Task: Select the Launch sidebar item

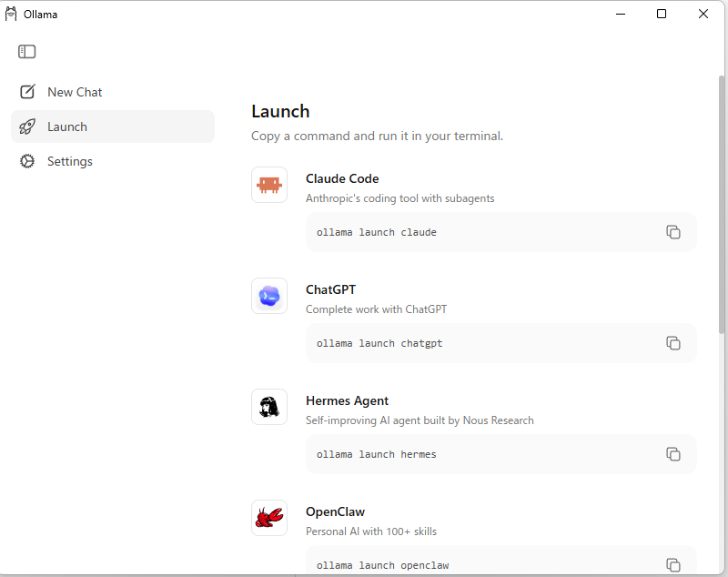Action: [x=113, y=127]
